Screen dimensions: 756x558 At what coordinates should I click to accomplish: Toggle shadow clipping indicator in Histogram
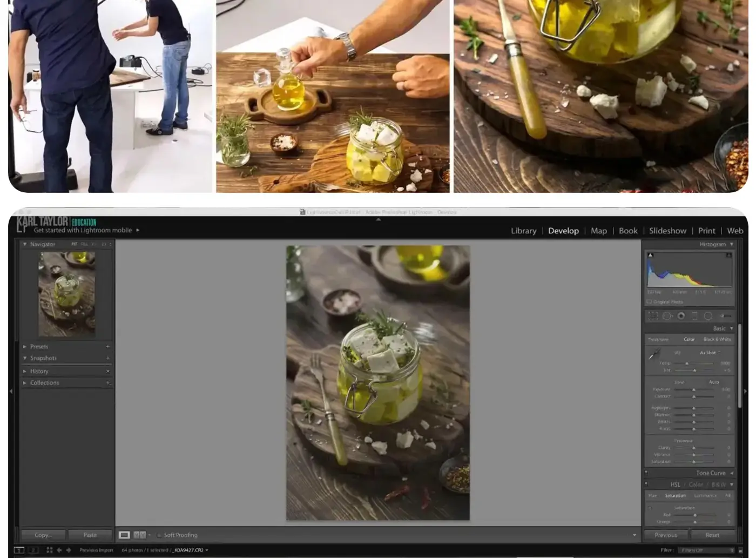[650, 255]
